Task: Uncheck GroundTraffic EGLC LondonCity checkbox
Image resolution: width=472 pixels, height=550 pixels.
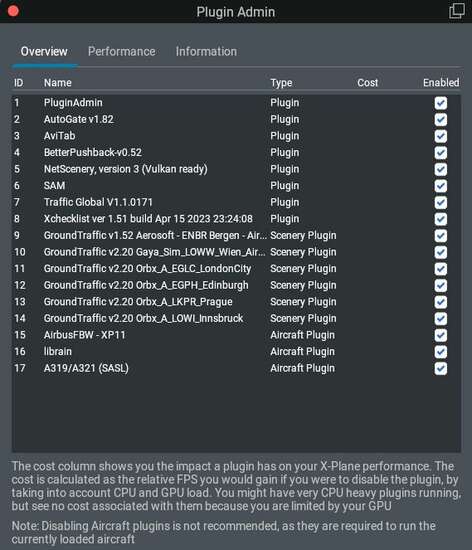Action: coord(441,269)
